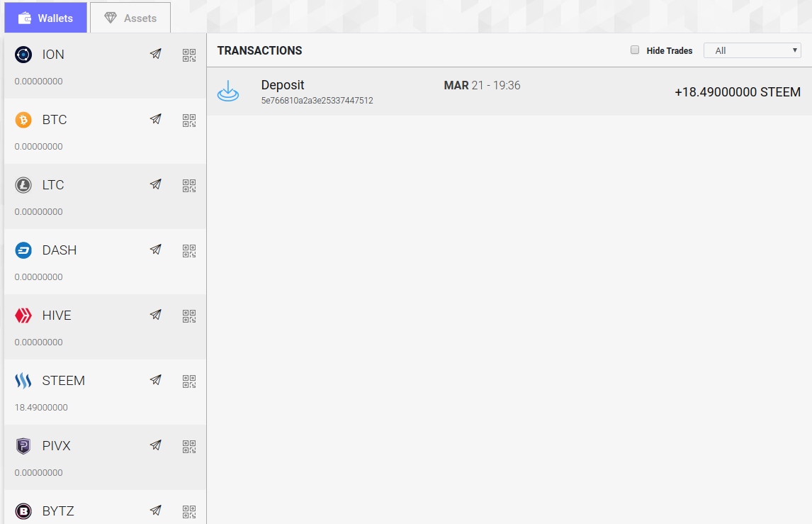Viewport: 812px width, 524px height.
Task: Click the Litecoin grey logo
Action: point(23,185)
